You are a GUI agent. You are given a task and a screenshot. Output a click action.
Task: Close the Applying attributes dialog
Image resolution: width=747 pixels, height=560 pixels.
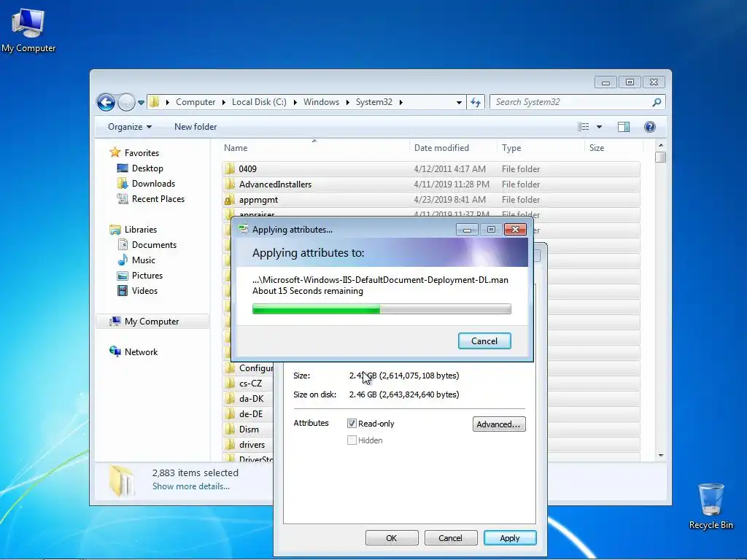[x=515, y=230]
